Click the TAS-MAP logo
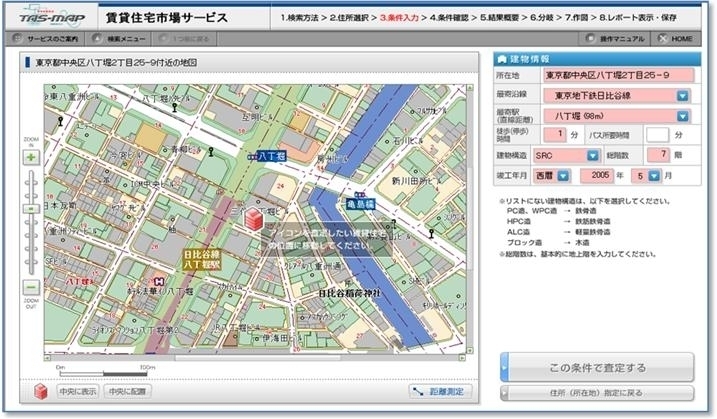The image size is (717, 419). [52, 17]
